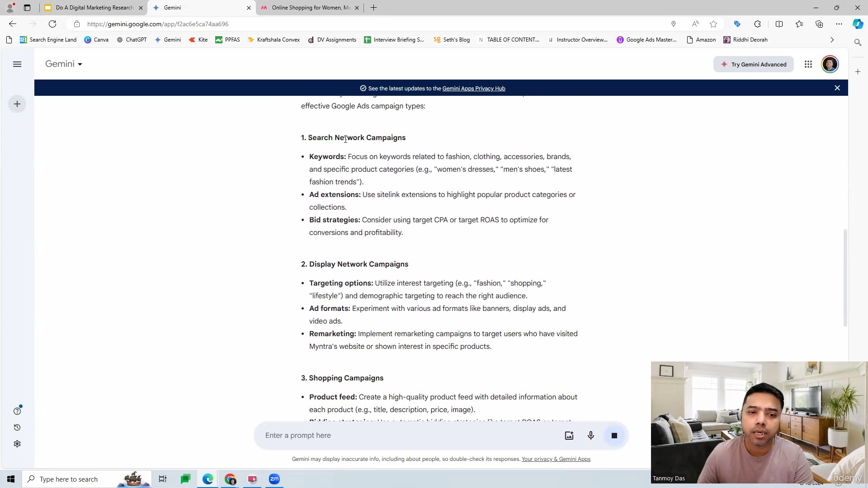
Task: Open the Edge sidebar search icon
Action: click(858, 42)
